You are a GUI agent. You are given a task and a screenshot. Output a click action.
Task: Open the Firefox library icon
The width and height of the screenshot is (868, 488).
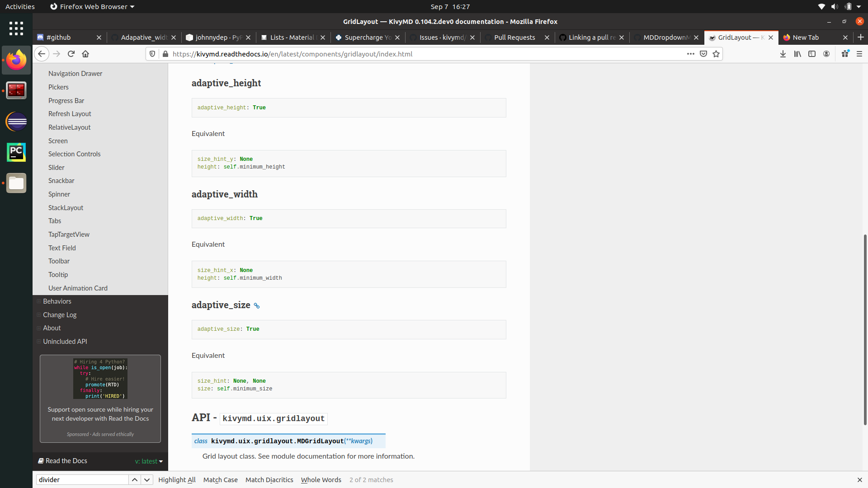[797, 54]
